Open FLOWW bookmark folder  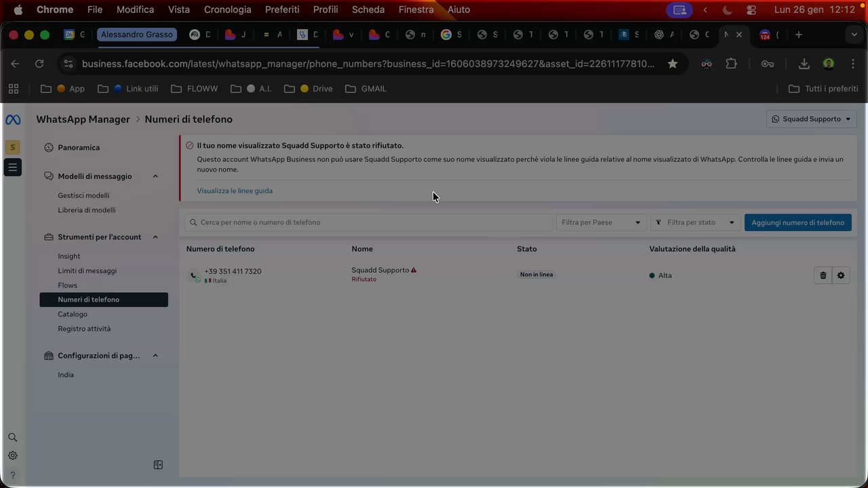click(195, 89)
